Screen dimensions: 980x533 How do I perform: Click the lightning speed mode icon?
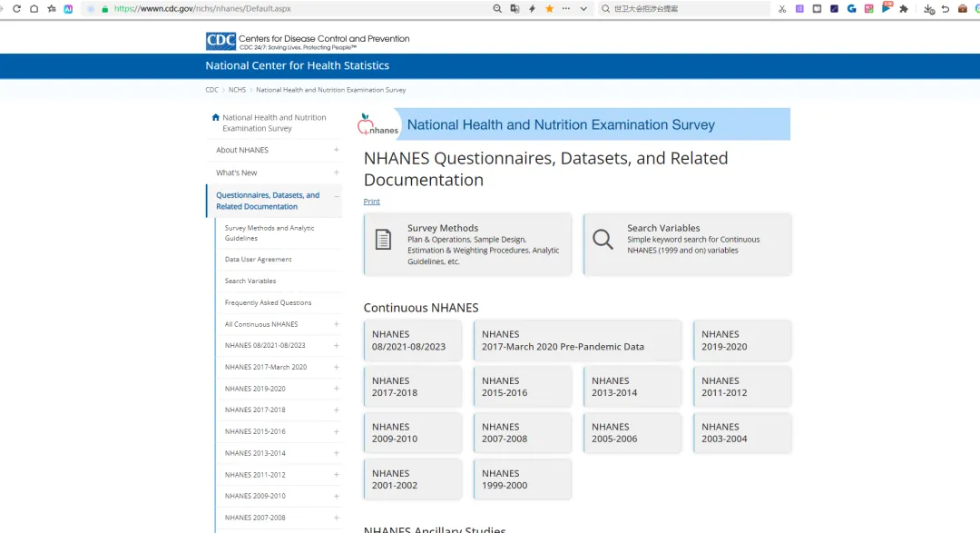click(x=533, y=9)
